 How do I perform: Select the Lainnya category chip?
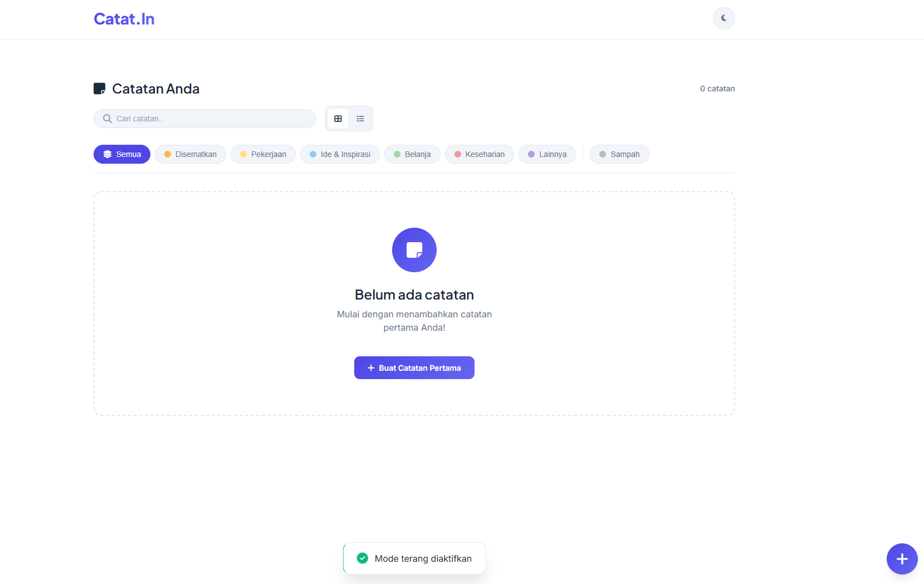pyautogui.click(x=547, y=154)
